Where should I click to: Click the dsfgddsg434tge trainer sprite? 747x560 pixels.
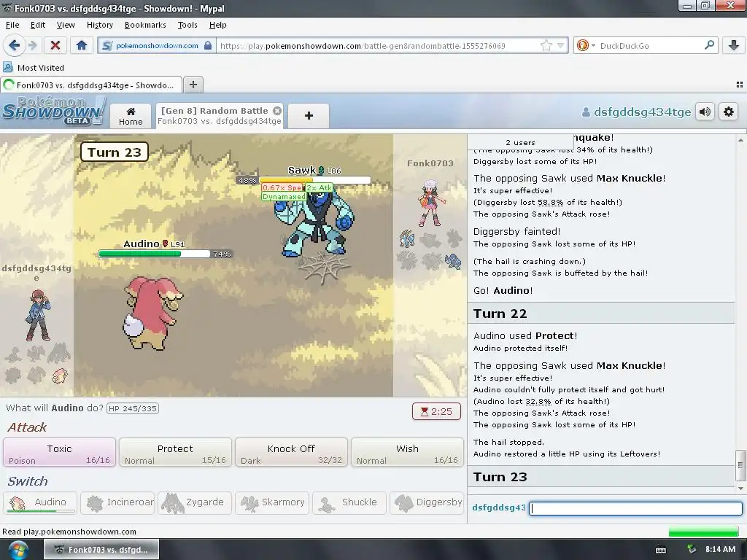coord(37,315)
